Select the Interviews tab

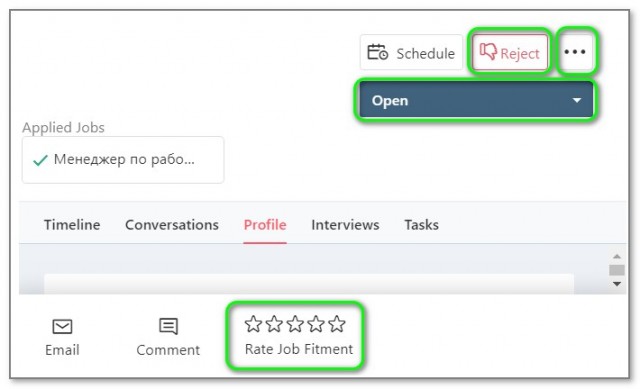coord(345,225)
